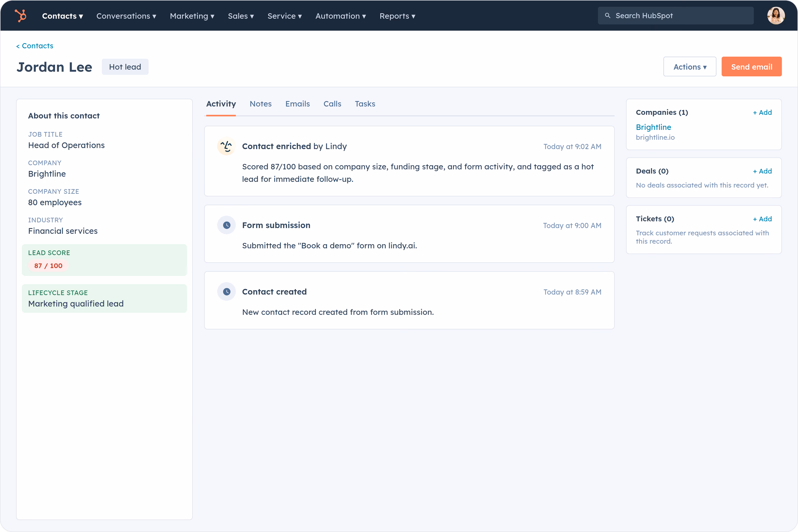Click the clock icon beside Contact created
Viewport: 798px width, 532px height.
[226, 292]
